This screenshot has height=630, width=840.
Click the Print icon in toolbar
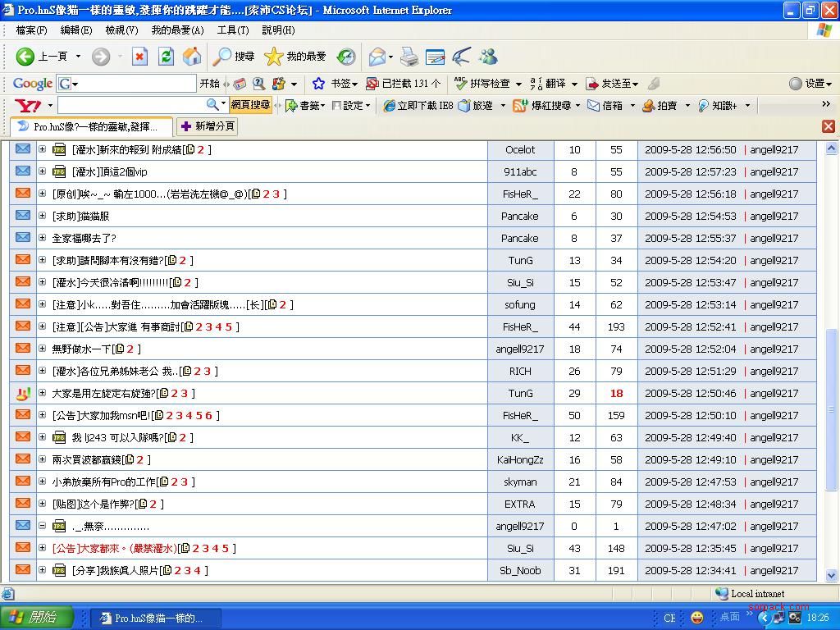409,57
